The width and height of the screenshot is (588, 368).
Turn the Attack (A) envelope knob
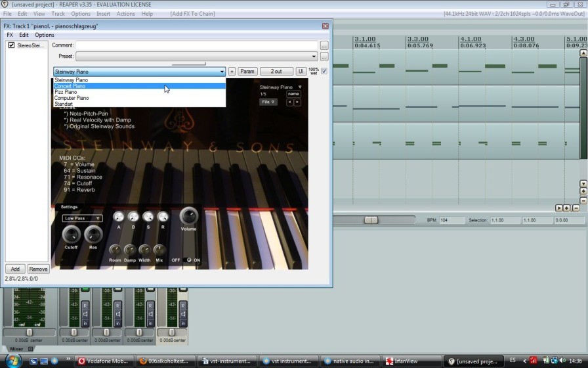(x=119, y=217)
